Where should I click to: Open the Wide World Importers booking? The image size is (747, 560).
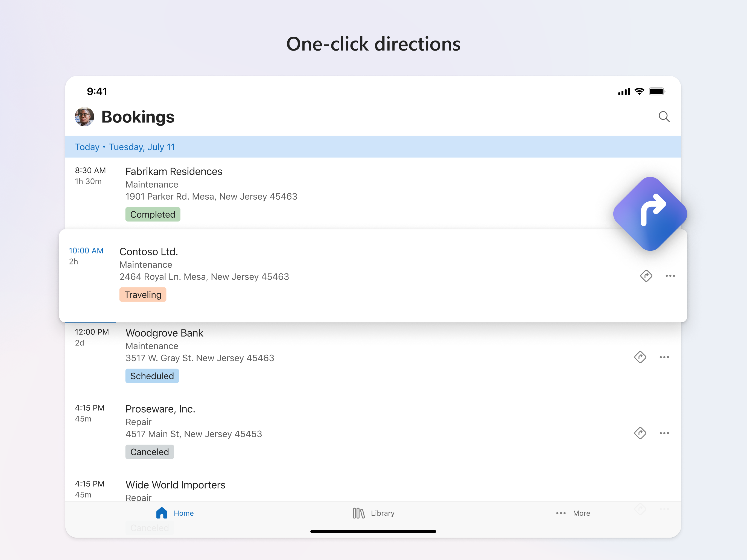coord(175,485)
